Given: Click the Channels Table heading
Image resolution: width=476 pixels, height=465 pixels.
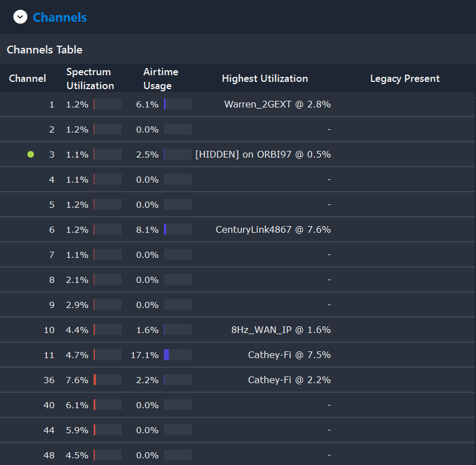Looking at the screenshot, I should click(x=45, y=50).
